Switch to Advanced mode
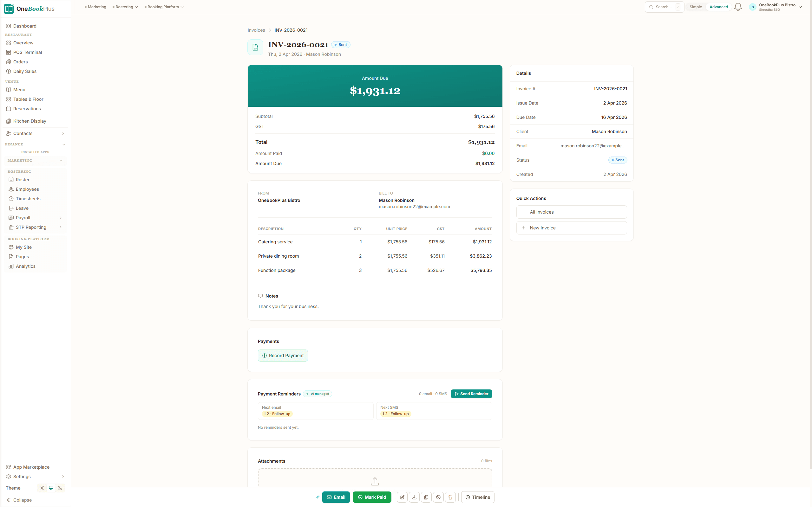The height and width of the screenshot is (507, 812). coord(718,7)
